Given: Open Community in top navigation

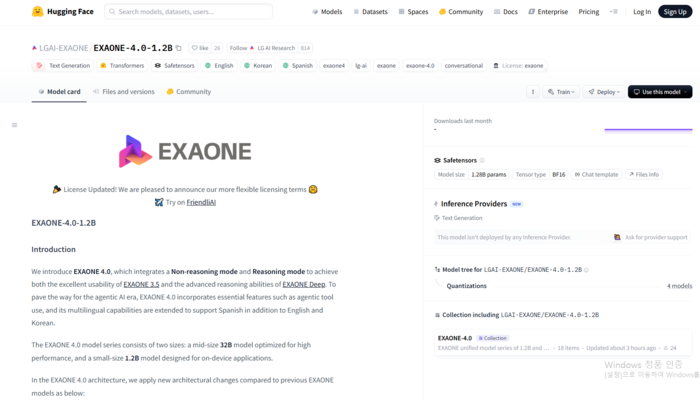Looking at the screenshot, I should 461,12.
